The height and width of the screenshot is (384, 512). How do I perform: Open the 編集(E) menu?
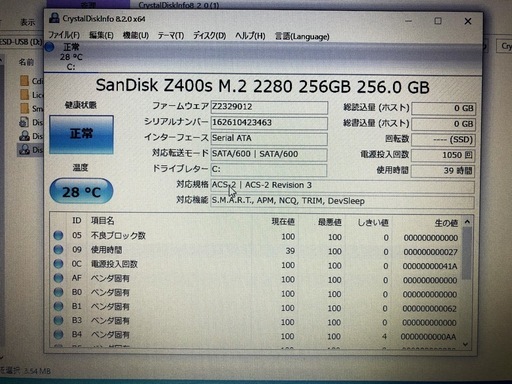pos(101,35)
